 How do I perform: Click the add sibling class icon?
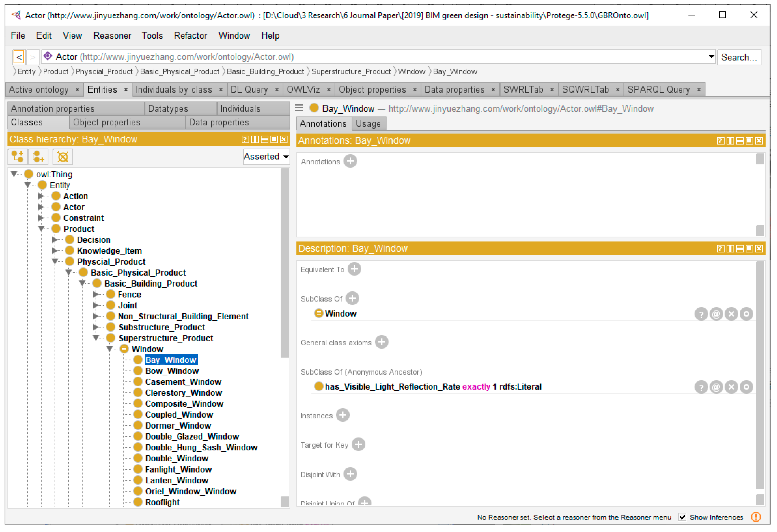38,157
